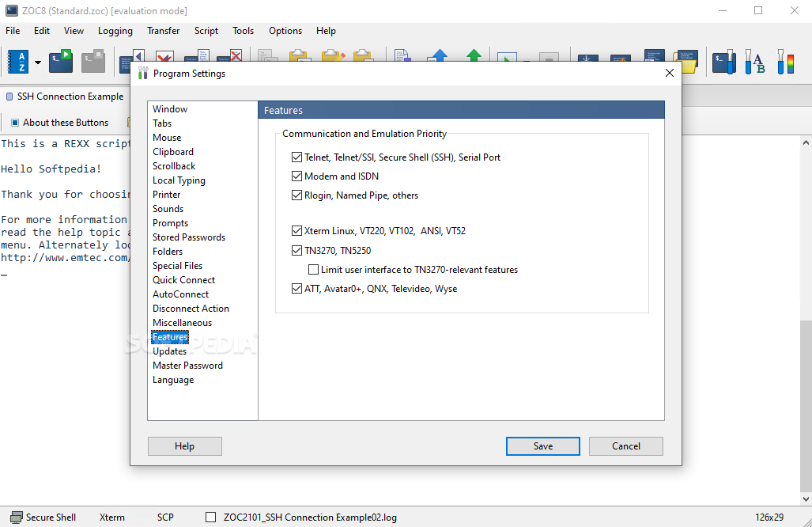The width and height of the screenshot is (812, 527).
Task: Open the View menu
Action: pyautogui.click(x=74, y=31)
